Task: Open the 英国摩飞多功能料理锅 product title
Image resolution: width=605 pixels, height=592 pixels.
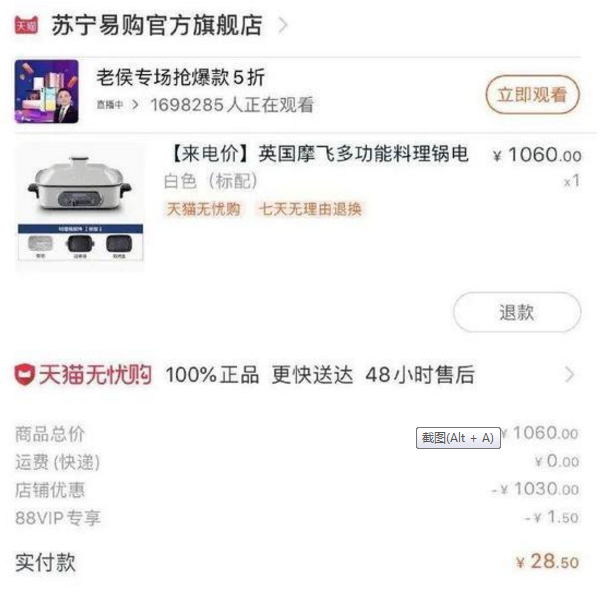Action: pyautogui.click(x=318, y=154)
